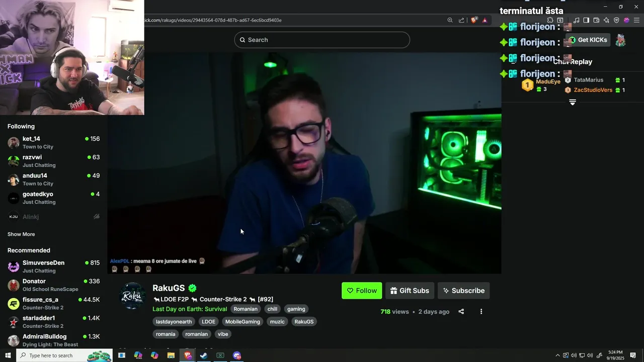The height and width of the screenshot is (362, 644).
Task: Open the Leo AI sparkle icon
Action: coord(606,20)
